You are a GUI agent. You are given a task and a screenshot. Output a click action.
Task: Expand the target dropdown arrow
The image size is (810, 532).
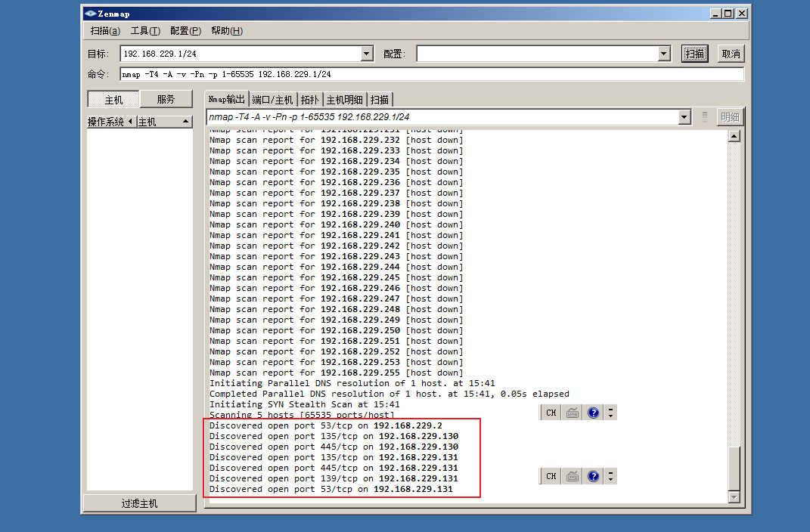click(x=367, y=54)
